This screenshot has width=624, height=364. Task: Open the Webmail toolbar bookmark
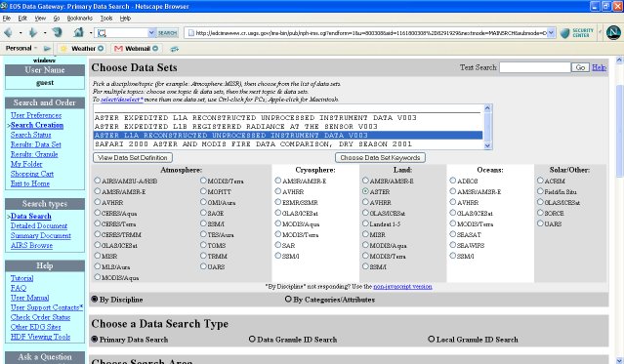[137, 49]
